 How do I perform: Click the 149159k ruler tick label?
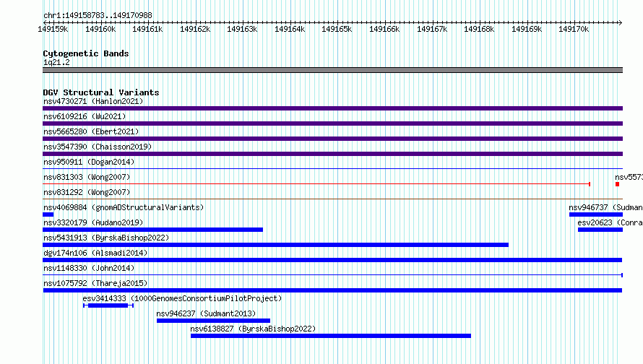pyautogui.click(x=53, y=29)
